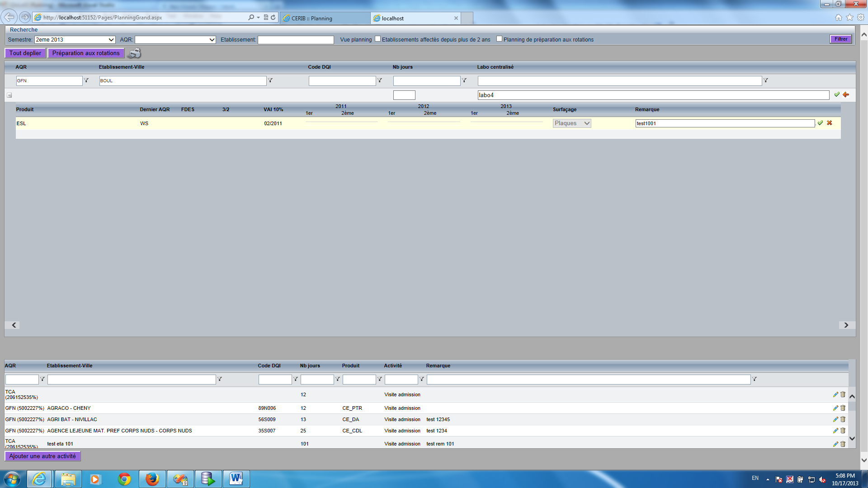Open the AQR dropdown in Recherche
Image resolution: width=868 pixels, height=488 pixels.
coord(175,40)
